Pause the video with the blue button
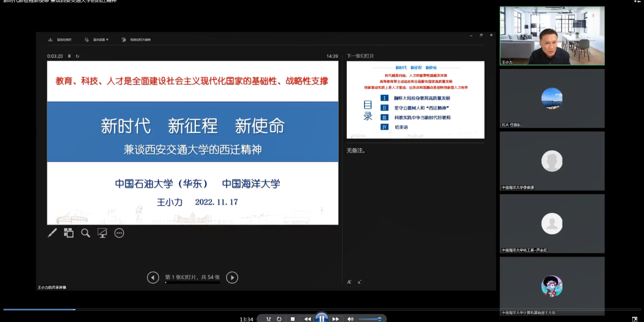Viewport: 644px width, 322px height. pos(321,318)
